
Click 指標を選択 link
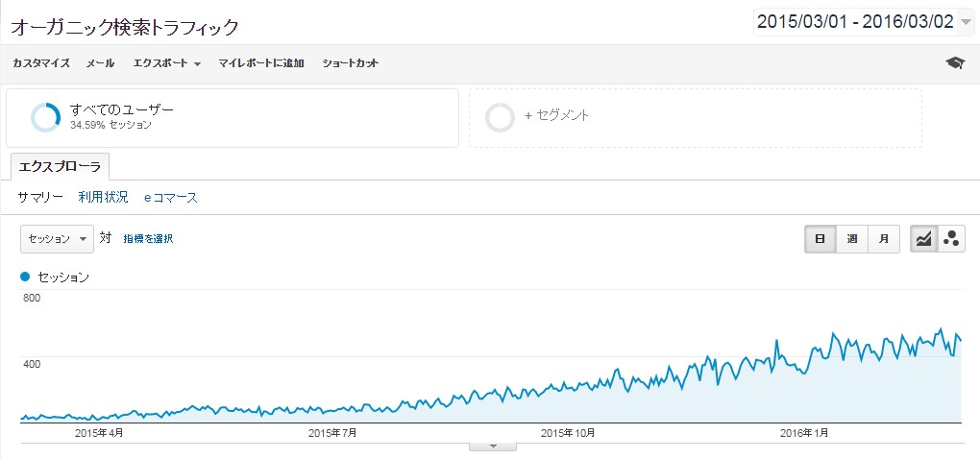click(148, 239)
